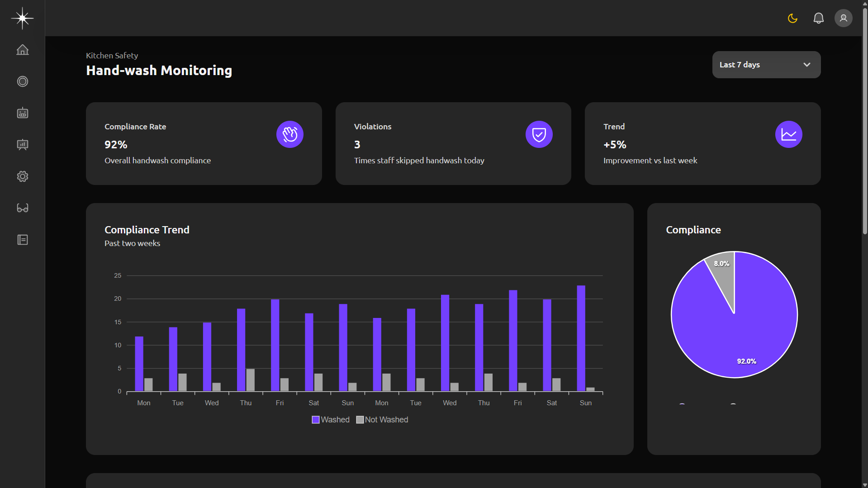Click the shield check icon on Violations card
The image size is (868, 488).
(539, 134)
